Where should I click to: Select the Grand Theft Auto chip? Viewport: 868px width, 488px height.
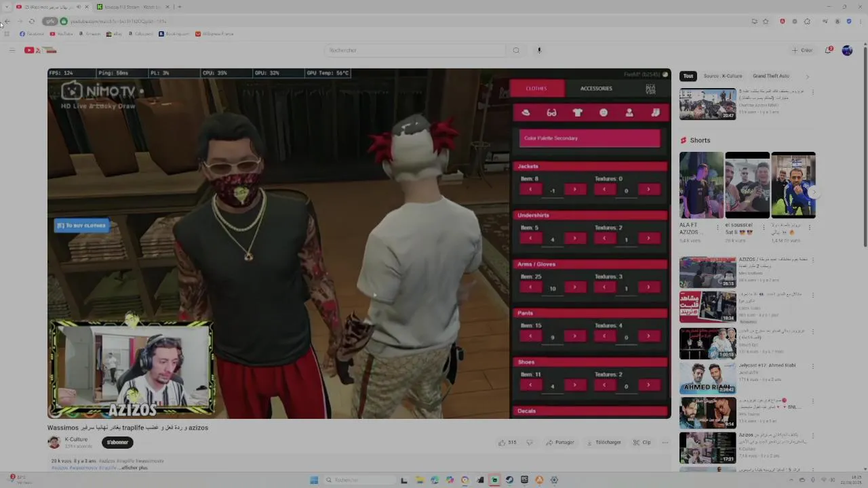(771, 76)
